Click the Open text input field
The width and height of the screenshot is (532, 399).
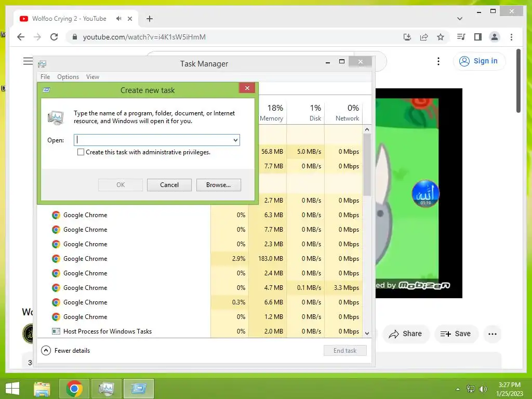[154, 140]
